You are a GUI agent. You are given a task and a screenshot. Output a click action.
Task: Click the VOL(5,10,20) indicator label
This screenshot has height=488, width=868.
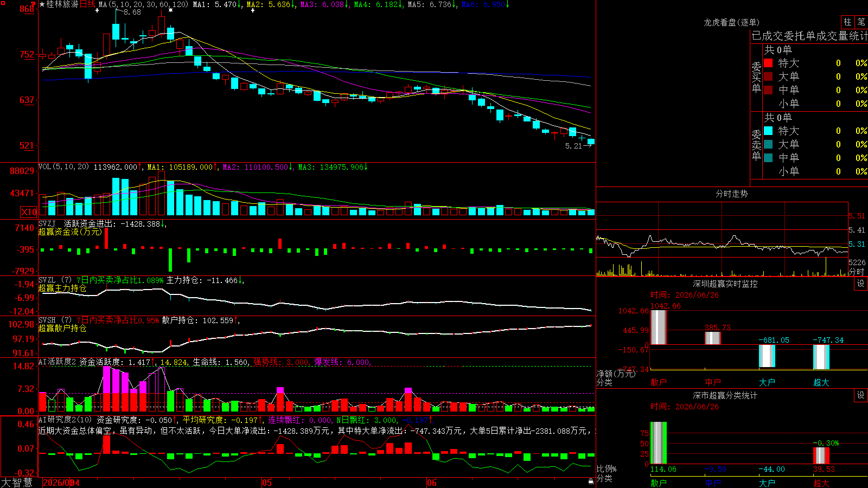click(63, 167)
